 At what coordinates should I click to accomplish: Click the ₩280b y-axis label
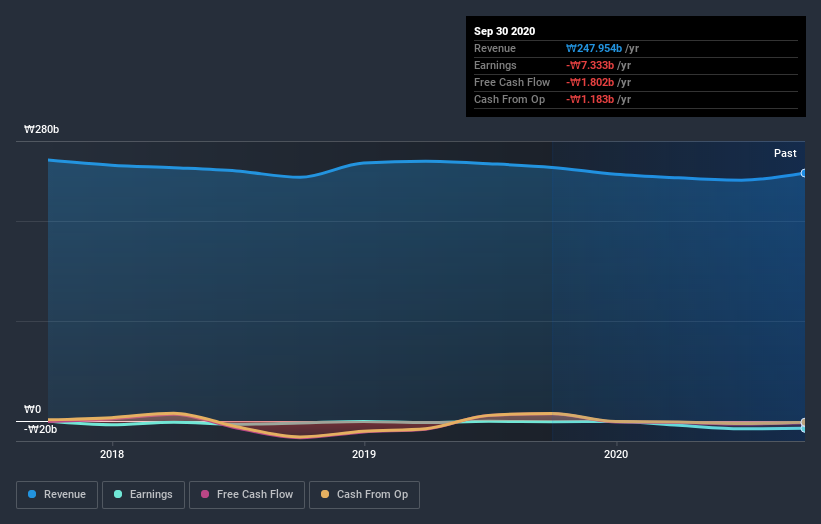[x=41, y=129]
